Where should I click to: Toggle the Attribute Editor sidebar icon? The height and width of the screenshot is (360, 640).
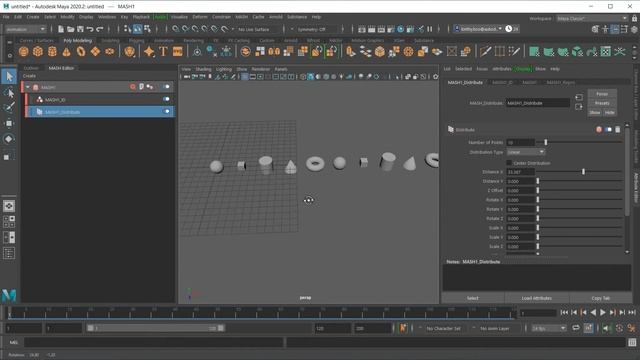click(615, 29)
